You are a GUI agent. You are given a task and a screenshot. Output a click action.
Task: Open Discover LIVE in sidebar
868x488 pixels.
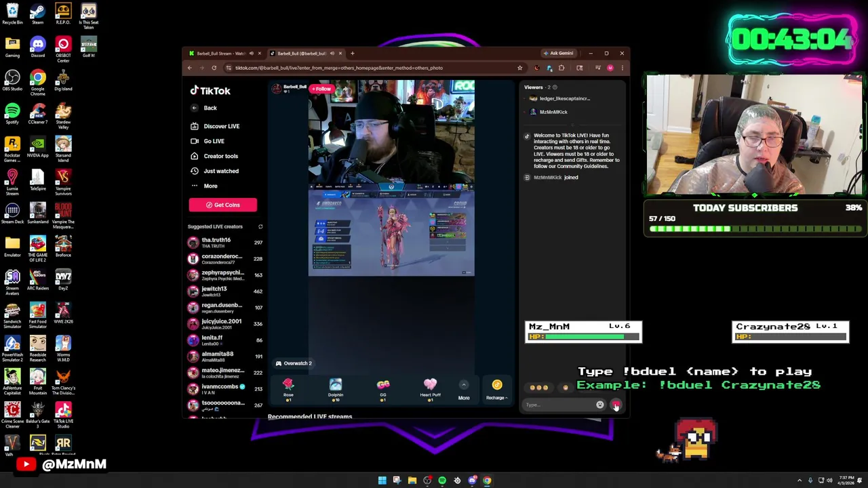click(x=215, y=126)
